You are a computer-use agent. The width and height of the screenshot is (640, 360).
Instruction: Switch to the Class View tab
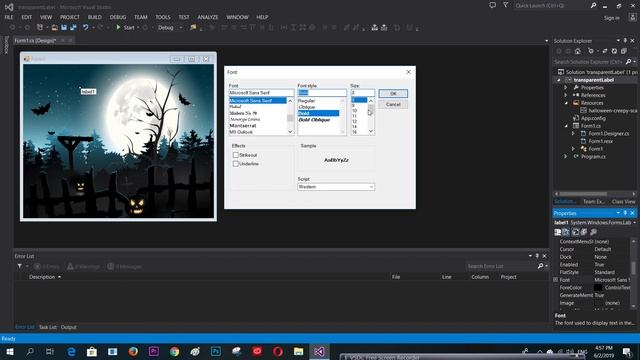623,202
